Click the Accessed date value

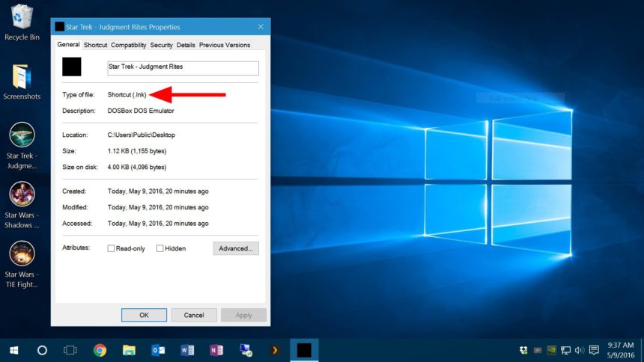tap(158, 224)
